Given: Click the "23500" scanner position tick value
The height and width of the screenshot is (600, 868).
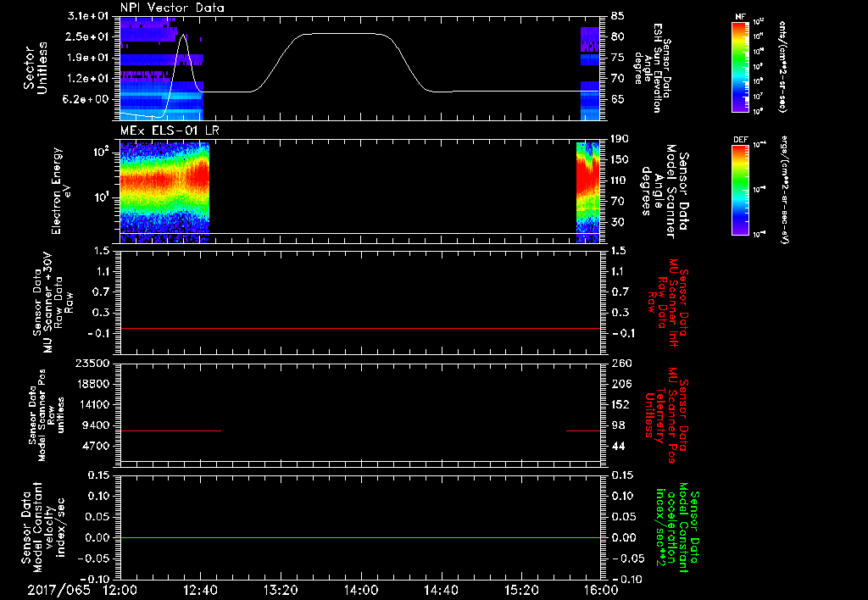Looking at the screenshot, I should pyautogui.click(x=92, y=363).
